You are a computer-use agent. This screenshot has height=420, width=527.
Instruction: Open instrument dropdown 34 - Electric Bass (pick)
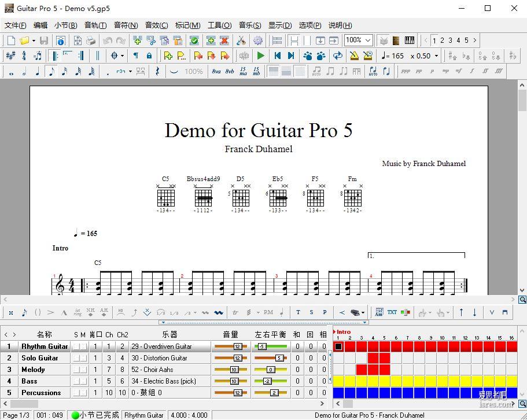point(169,381)
